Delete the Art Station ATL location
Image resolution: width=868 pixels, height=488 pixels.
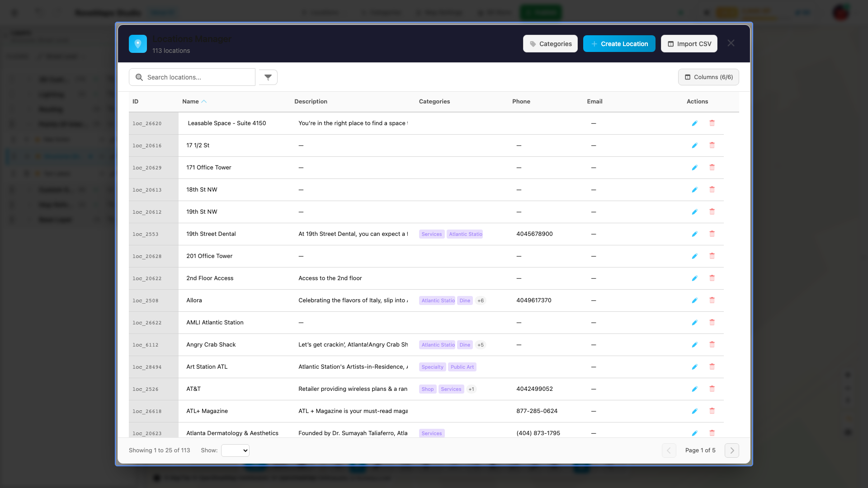[x=712, y=366]
